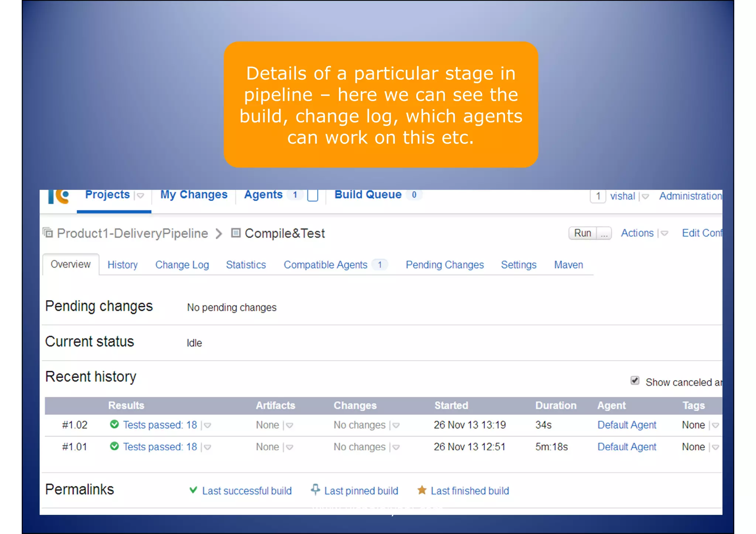
Task: Click the Run button
Action: coord(583,233)
